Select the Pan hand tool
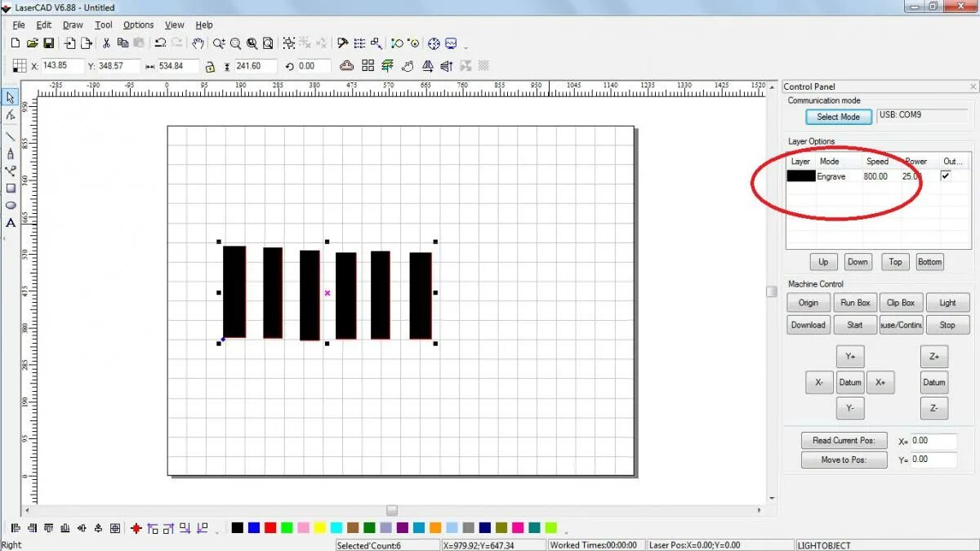This screenshot has height=551, width=980. tap(198, 43)
